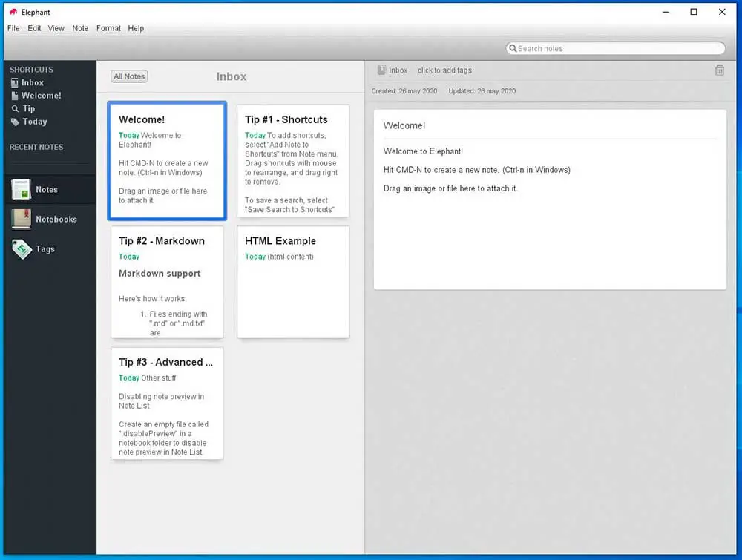Click the magnifier icon beside Tip shortcut
The height and width of the screenshot is (560, 742).
15,109
